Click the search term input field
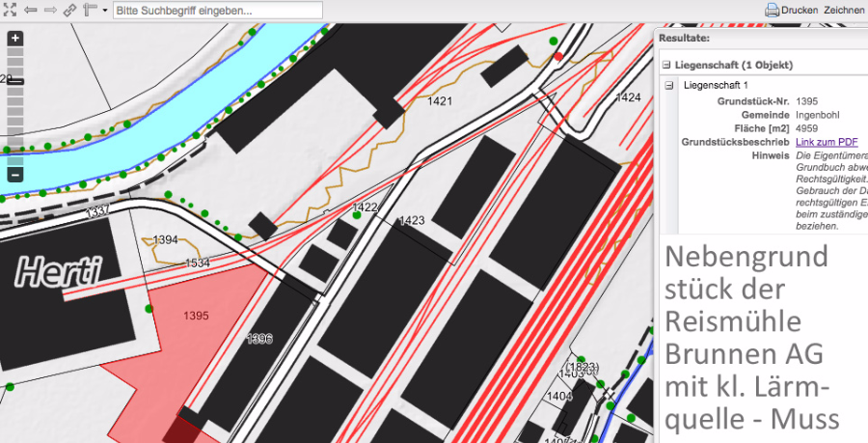The width and height of the screenshot is (868, 443). pos(217,10)
